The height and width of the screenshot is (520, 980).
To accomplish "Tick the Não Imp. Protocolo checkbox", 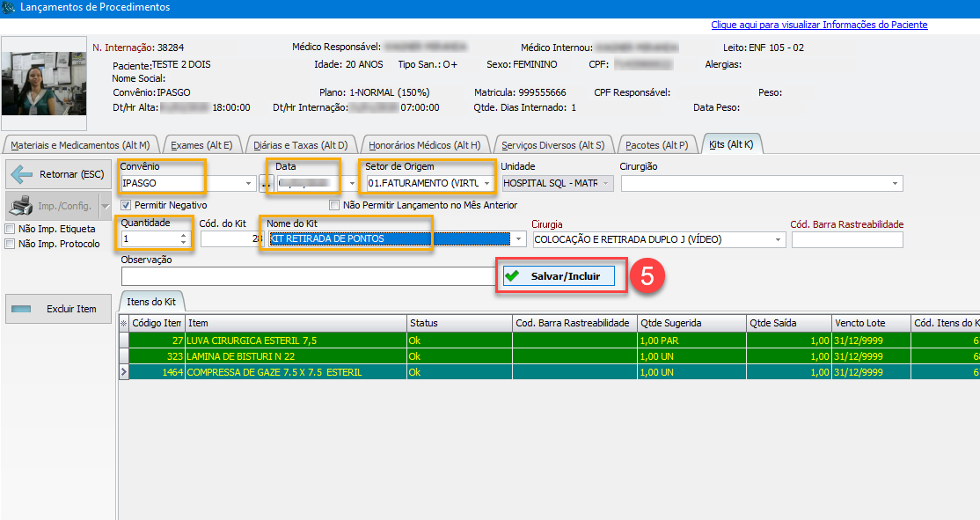I will (x=11, y=244).
